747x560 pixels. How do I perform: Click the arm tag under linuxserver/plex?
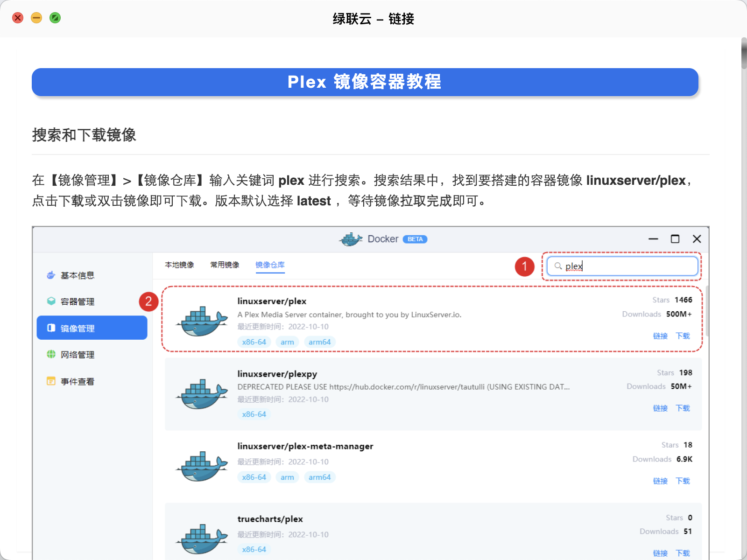(287, 342)
